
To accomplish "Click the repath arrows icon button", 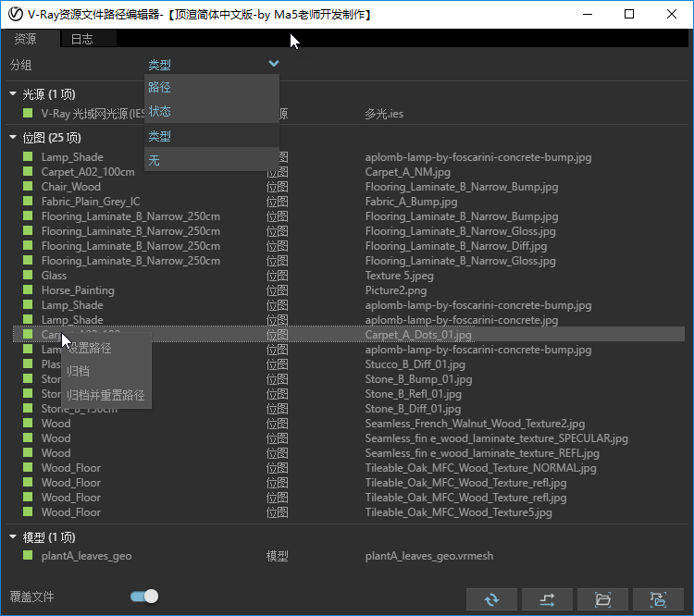I will pyautogui.click(x=547, y=599).
